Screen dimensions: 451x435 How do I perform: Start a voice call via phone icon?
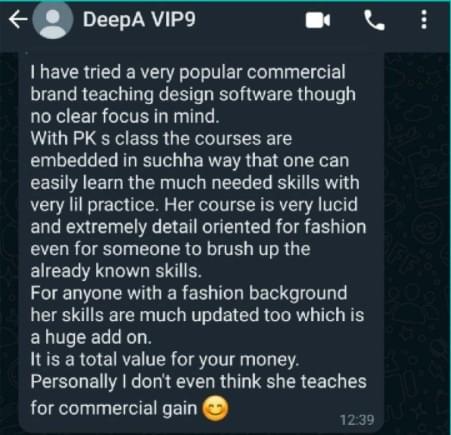pos(375,20)
